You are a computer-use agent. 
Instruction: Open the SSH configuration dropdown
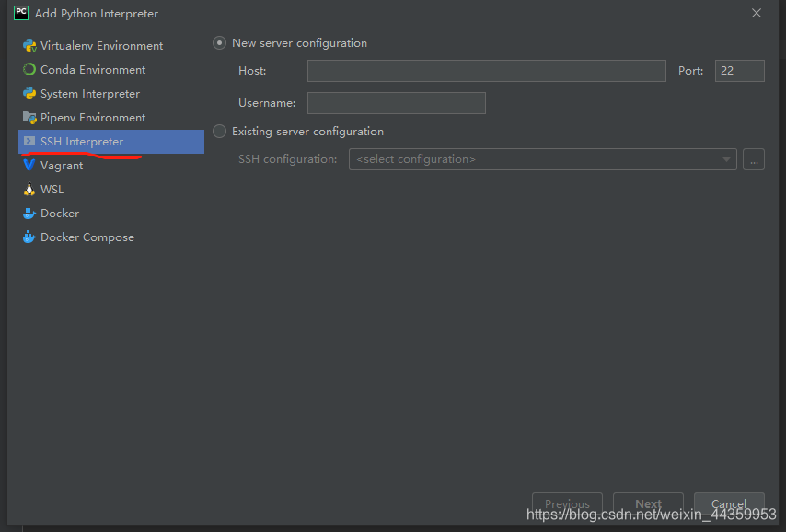pos(542,159)
